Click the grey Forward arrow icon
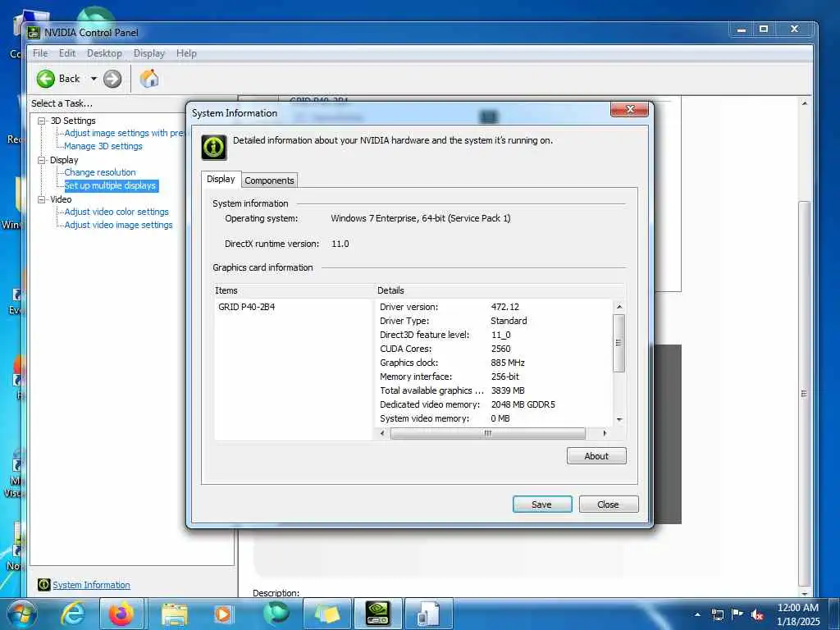 (x=112, y=79)
